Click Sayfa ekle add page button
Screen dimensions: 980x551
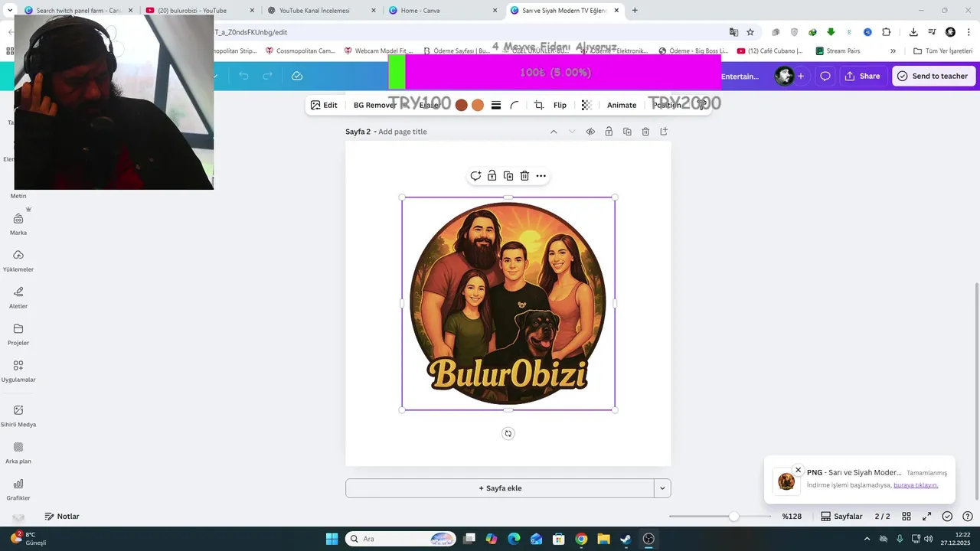(x=500, y=488)
